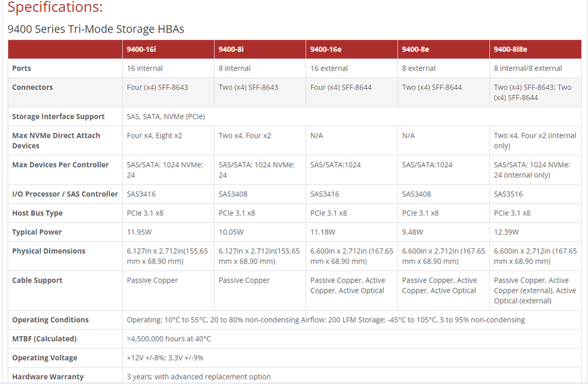Viewport: 588px width, 386px height.
Task: Click the Hardware Warranty row label
Action: point(48,377)
